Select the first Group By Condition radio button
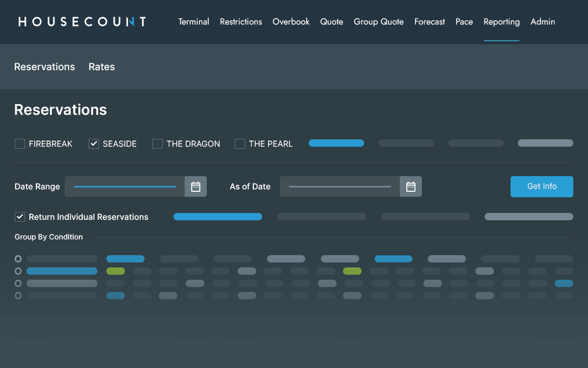This screenshot has height=368, width=588. (18, 259)
